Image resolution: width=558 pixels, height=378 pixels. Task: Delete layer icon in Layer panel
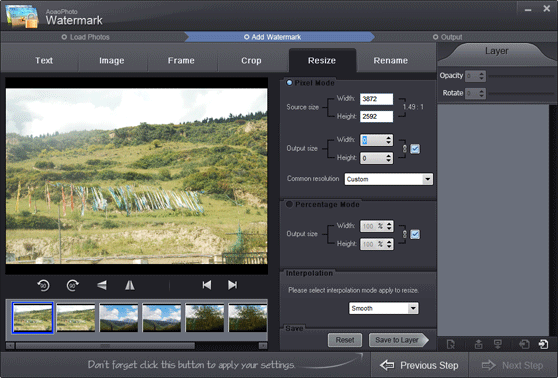451,344
